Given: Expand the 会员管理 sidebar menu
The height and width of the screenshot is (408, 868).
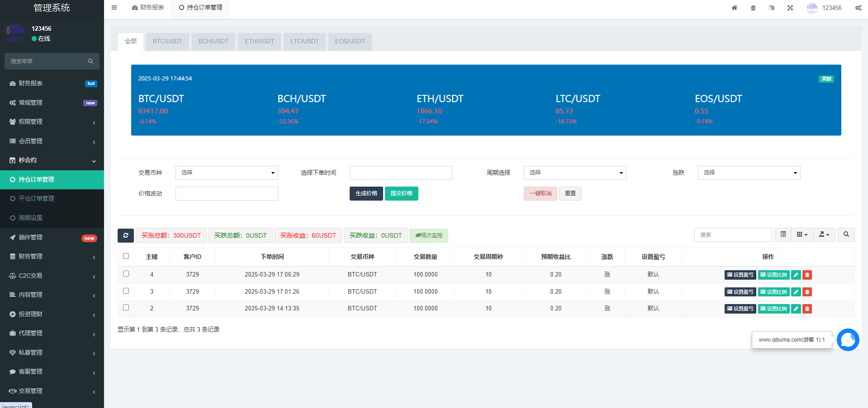Looking at the screenshot, I should tap(52, 141).
